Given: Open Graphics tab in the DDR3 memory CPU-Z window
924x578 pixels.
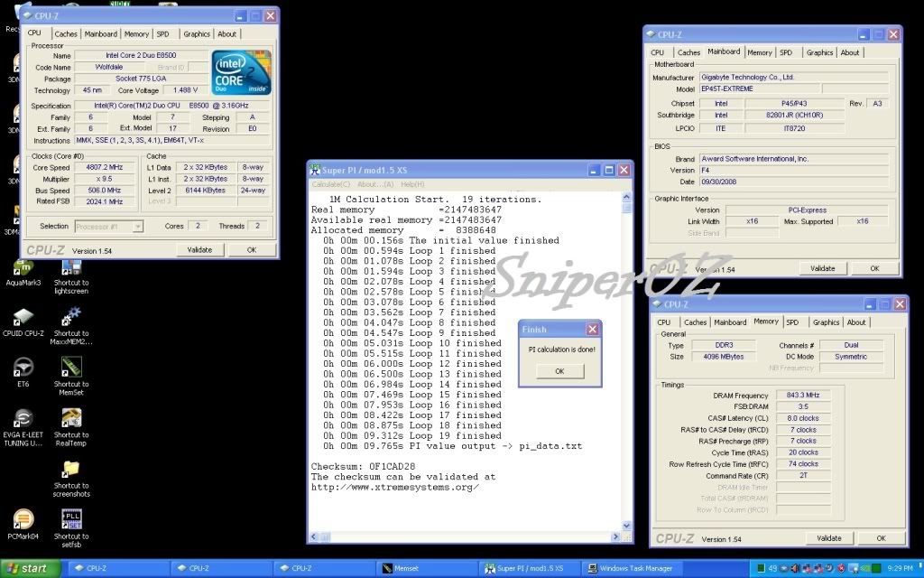Looking at the screenshot, I should click(826, 322).
